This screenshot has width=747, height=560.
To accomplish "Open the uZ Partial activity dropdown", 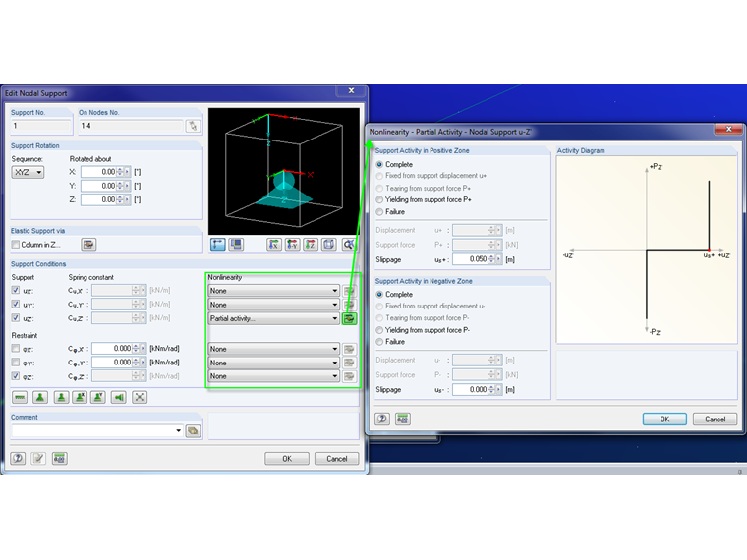I will (274, 318).
